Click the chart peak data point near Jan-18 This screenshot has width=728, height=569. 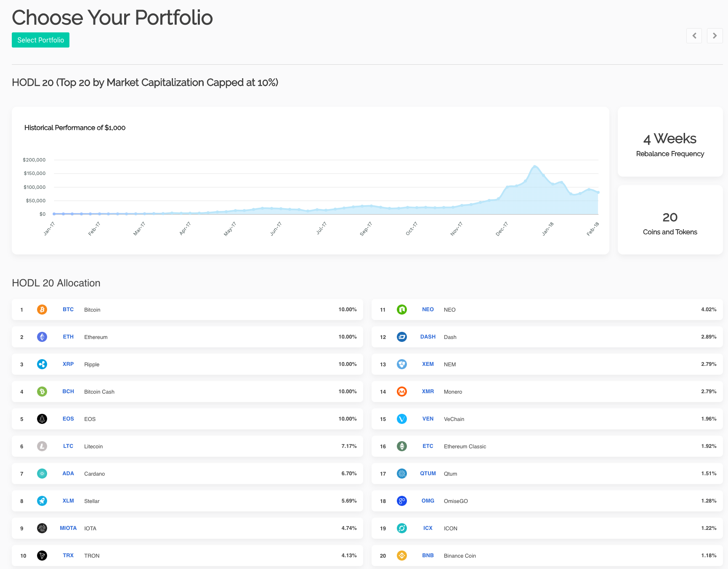[x=535, y=167]
